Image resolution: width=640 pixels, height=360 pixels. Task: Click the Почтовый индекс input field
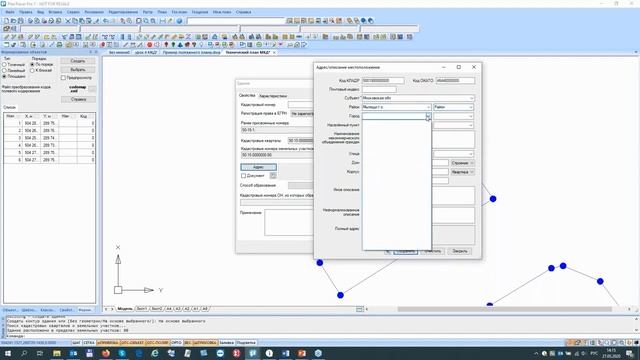click(379, 89)
